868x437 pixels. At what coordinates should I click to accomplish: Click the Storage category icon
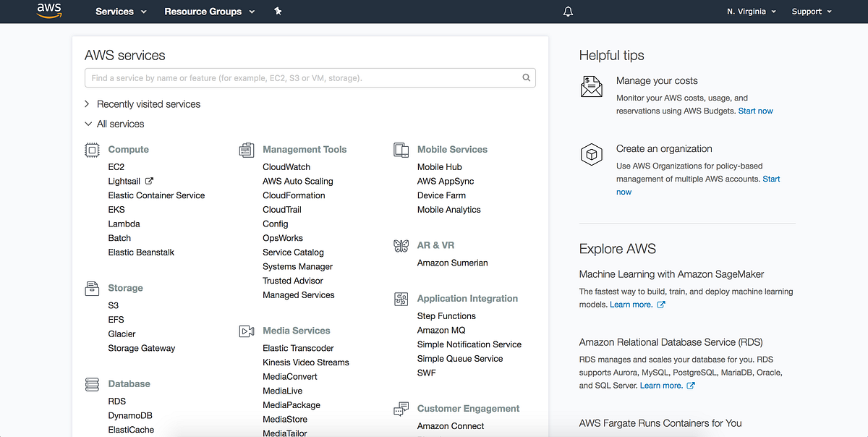click(92, 287)
